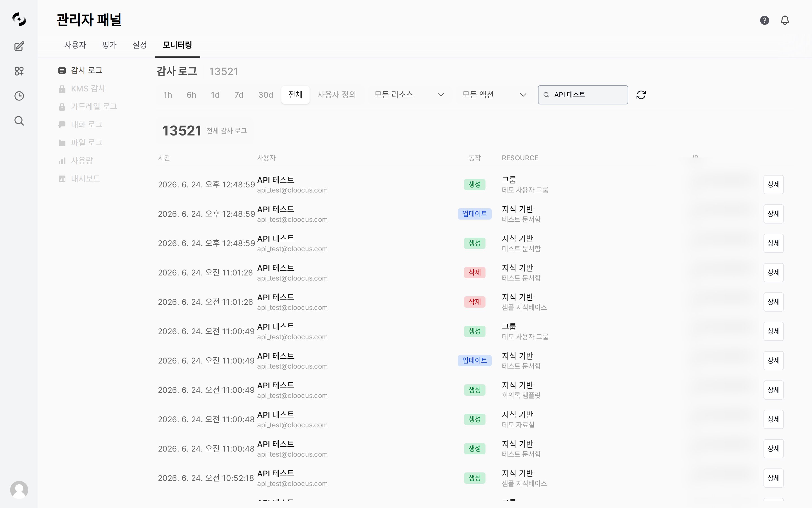The image size is (812, 508).
Task: Set time range to 6h
Action: pyautogui.click(x=191, y=95)
